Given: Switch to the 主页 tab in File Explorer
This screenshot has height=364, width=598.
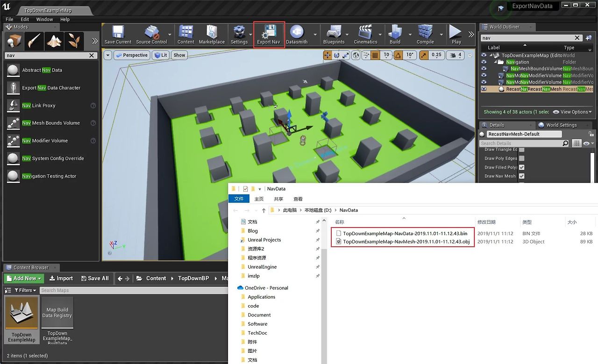Looking at the screenshot, I should coord(259,199).
